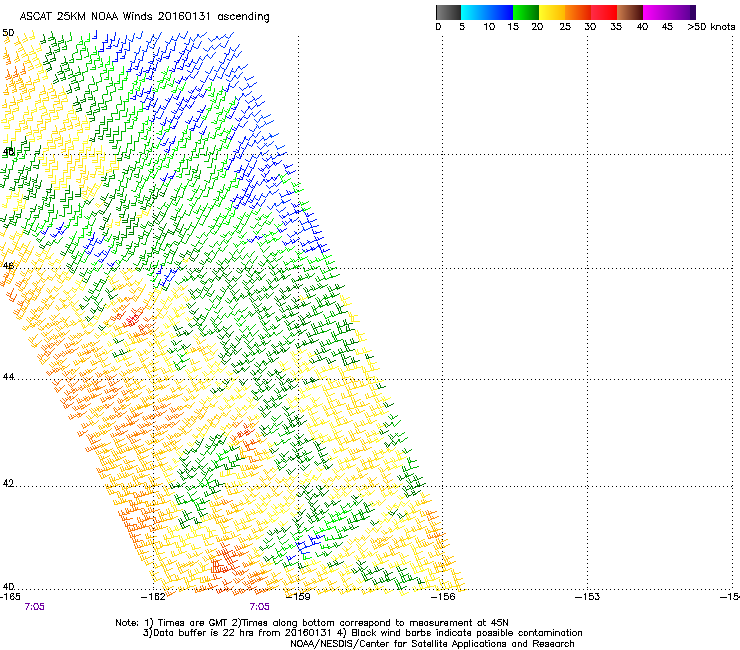
Task: Pick the brown 35-40 knots legend segment
Action: pyautogui.click(x=630, y=12)
